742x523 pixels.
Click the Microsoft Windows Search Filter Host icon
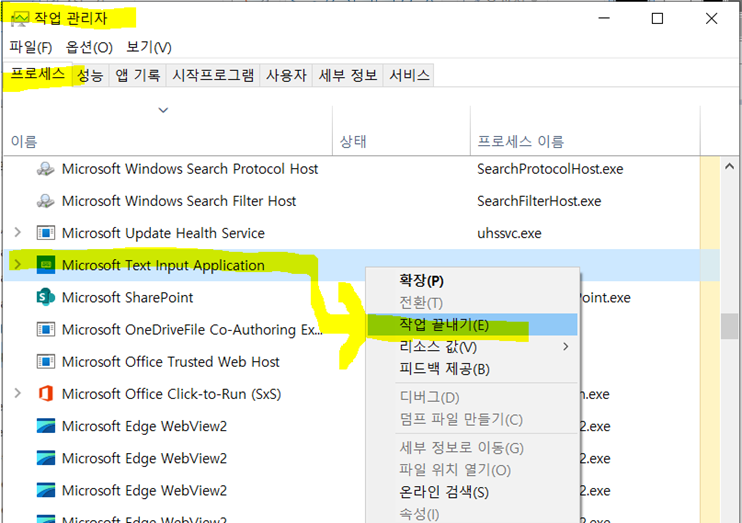[x=45, y=201]
